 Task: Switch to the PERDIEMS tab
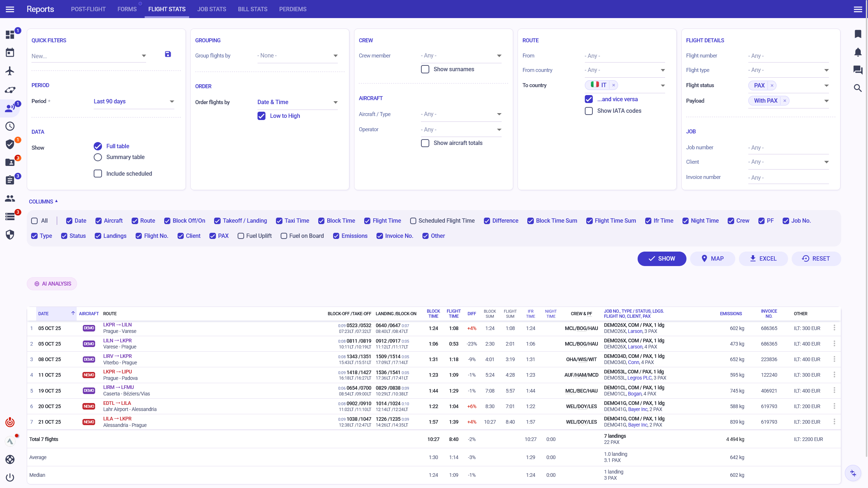click(x=293, y=9)
